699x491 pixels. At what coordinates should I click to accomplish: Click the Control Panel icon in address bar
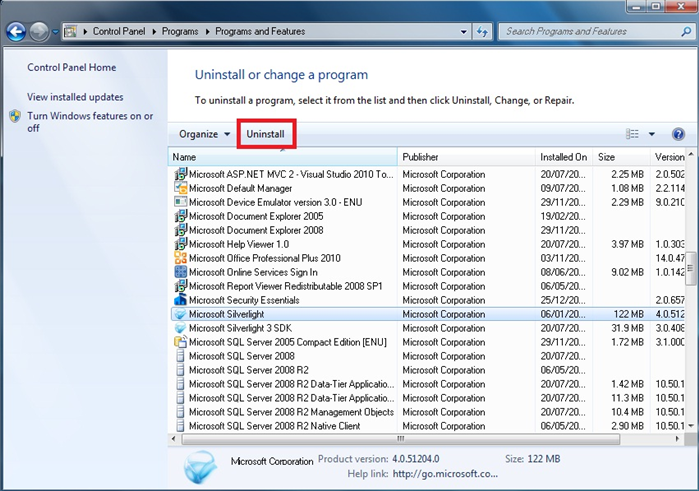(70, 32)
